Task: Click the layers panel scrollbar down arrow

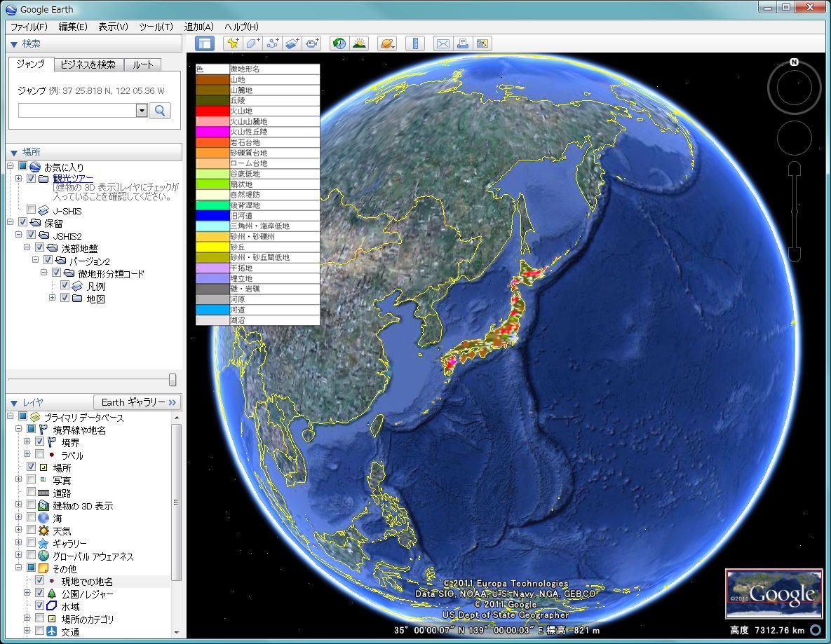Action: point(177,632)
